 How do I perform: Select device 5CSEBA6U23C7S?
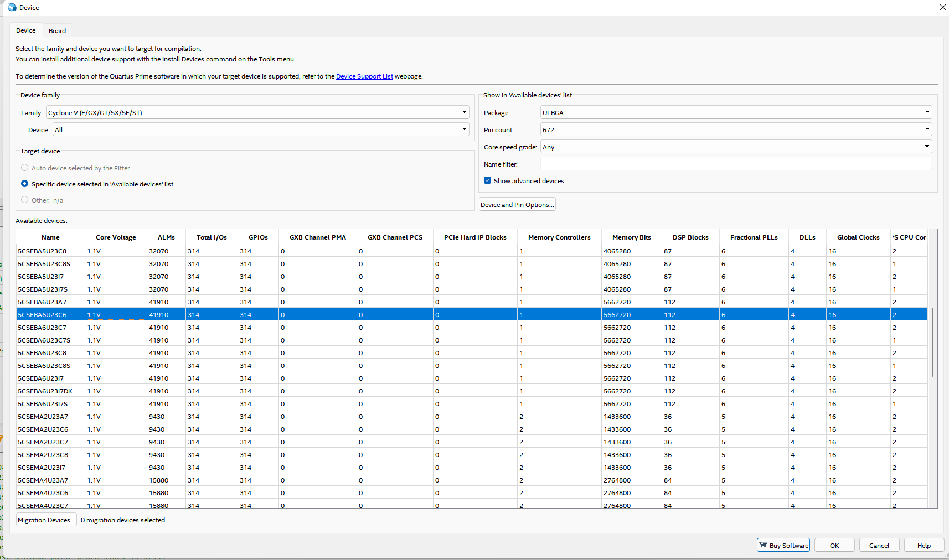[x=472, y=340]
